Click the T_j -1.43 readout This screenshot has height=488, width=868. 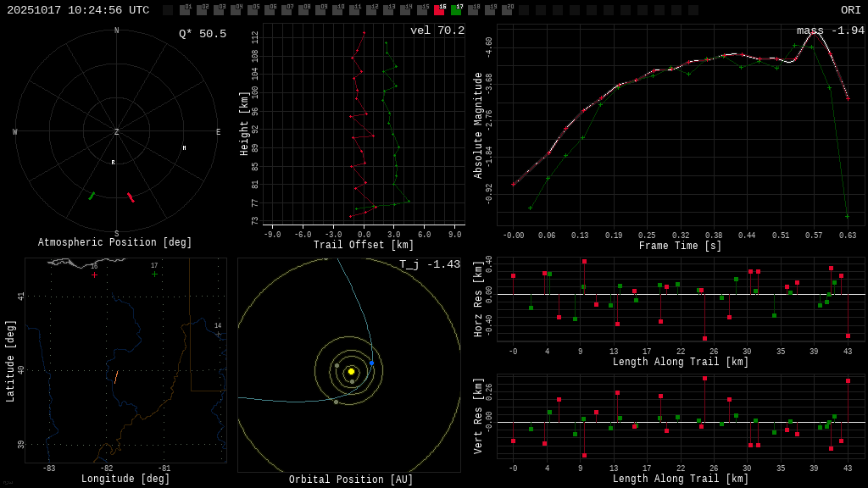430,264
